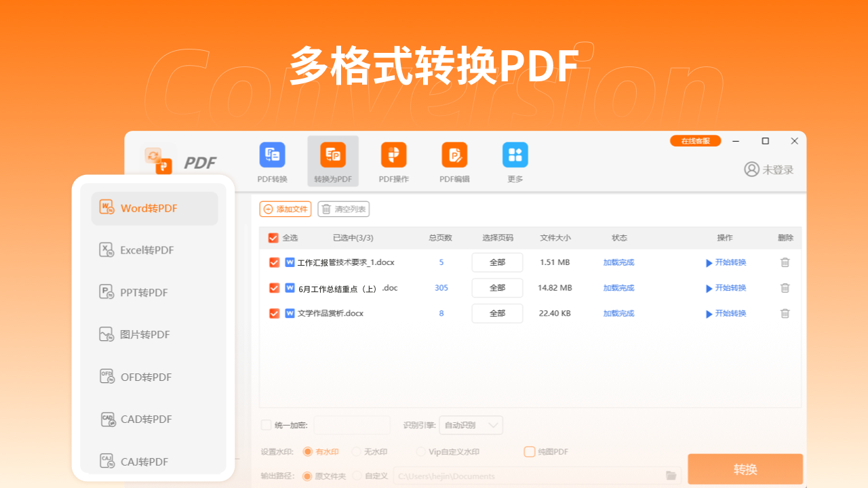
Task: Browse output folder via folder icon
Action: pyautogui.click(x=671, y=476)
